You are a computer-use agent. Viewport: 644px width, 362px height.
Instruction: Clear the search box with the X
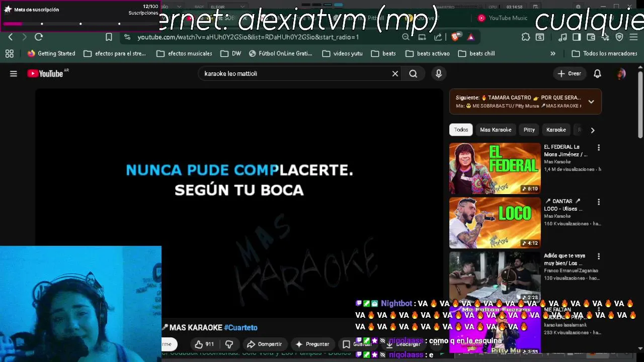tap(395, 74)
